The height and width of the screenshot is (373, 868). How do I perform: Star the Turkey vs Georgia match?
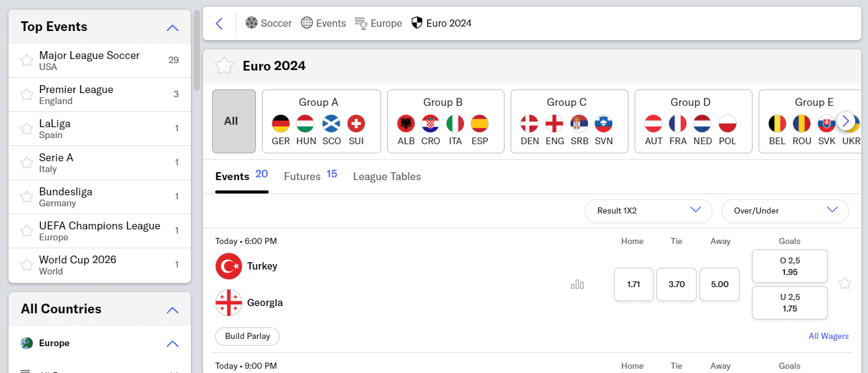(x=844, y=283)
